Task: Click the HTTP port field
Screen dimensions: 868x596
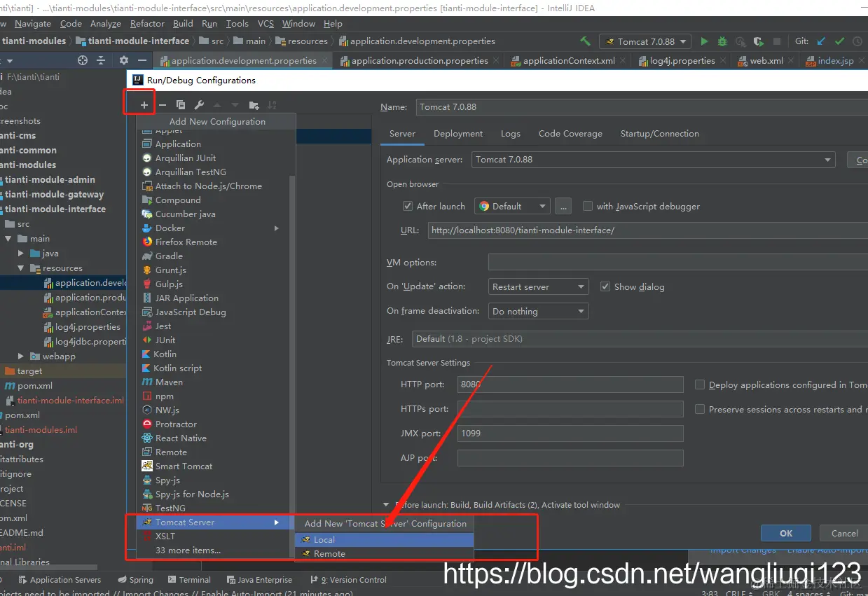Action: tap(570, 384)
